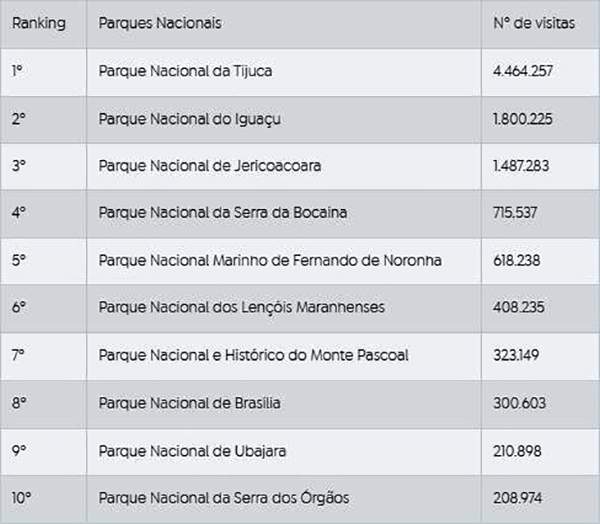600x524 pixels.
Task: Select the 4.464.257 visits value
Action: (x=522, y=71)
